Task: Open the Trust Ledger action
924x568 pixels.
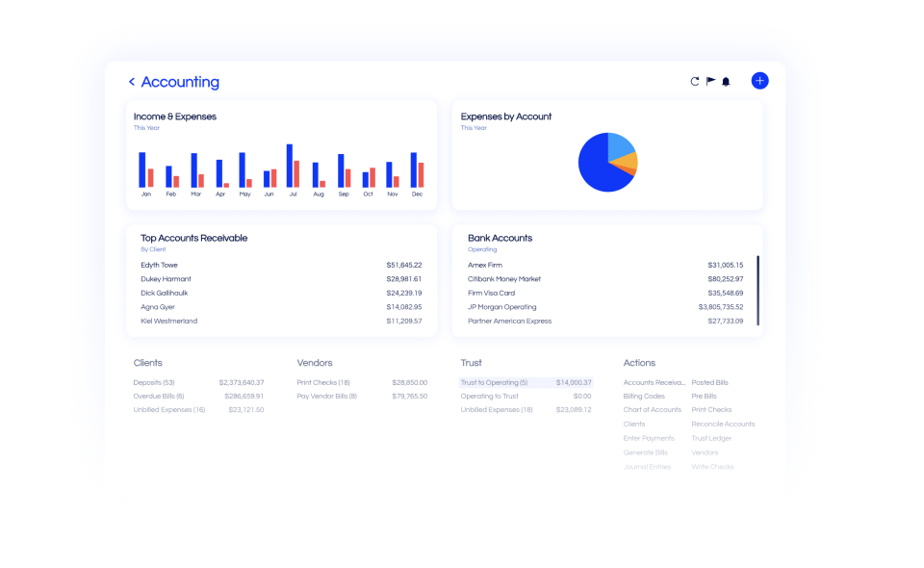Action: pos(711,438)
